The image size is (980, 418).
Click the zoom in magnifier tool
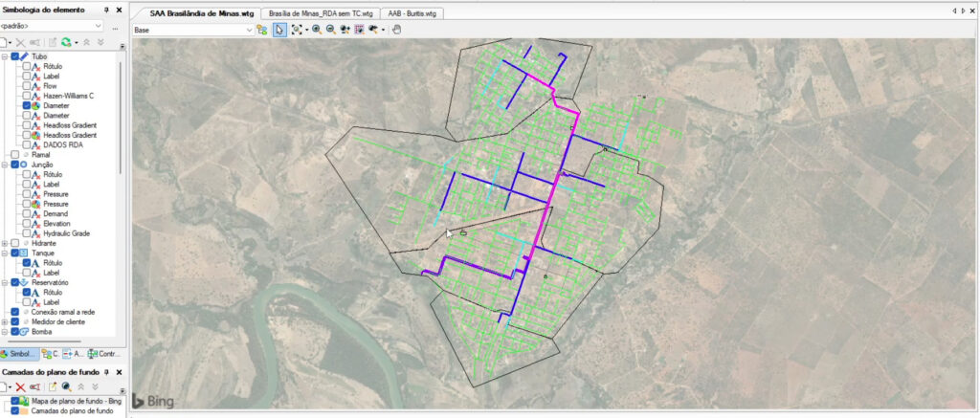tap(317, 30)
